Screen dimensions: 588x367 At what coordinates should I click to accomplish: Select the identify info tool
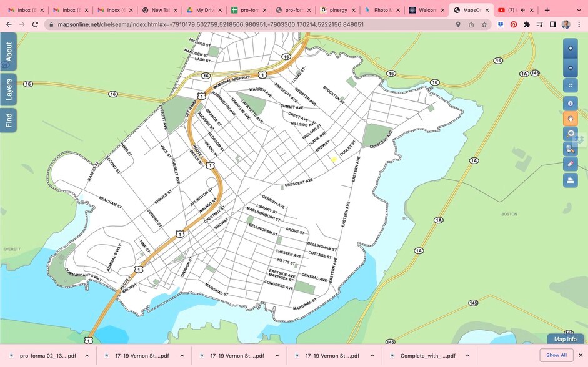click(x=570, y=104)
